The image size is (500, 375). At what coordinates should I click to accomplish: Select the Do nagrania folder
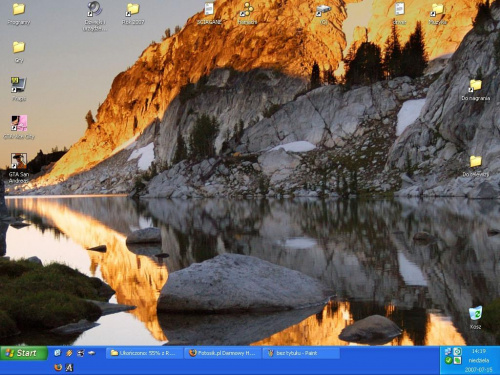tap(476, 90)
